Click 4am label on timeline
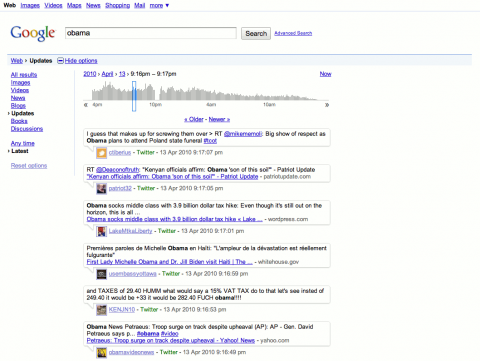480x361 pixels. pyautogui.click(x=211, y=105)
